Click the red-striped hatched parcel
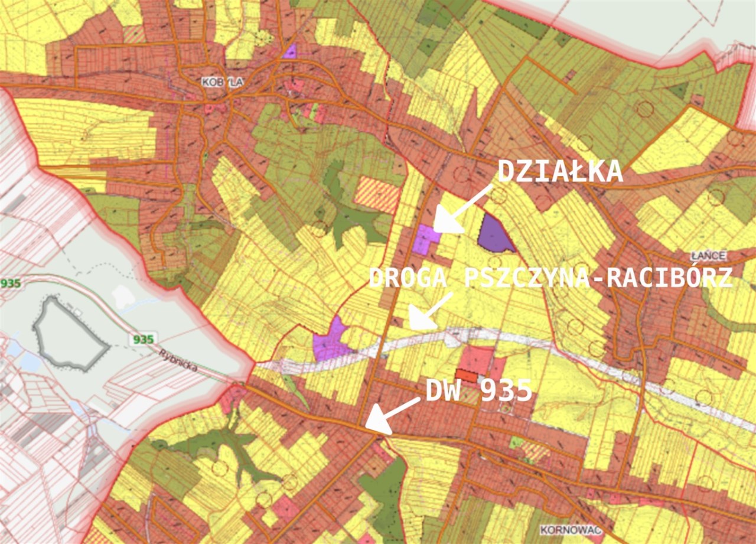The width and height of the screenshot is (756, 544). pos(377,194)
